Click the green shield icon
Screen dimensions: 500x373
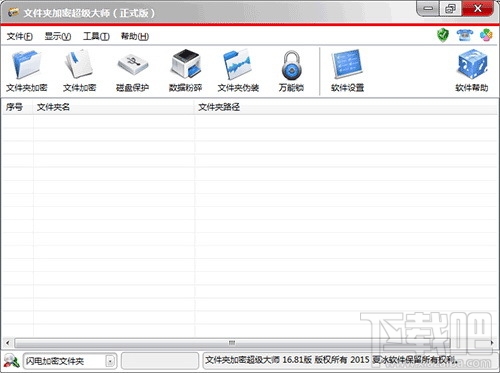(x=443, y=35)
